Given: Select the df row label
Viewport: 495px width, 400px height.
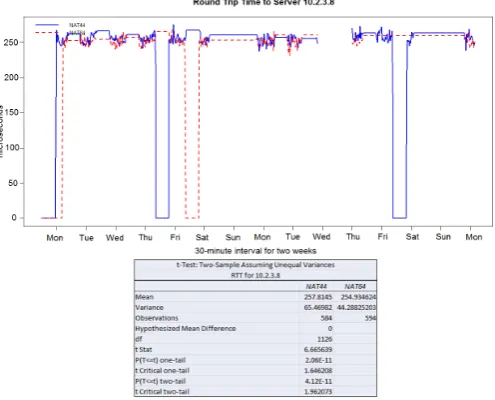Looking at the screenshot, I should 139,339.
